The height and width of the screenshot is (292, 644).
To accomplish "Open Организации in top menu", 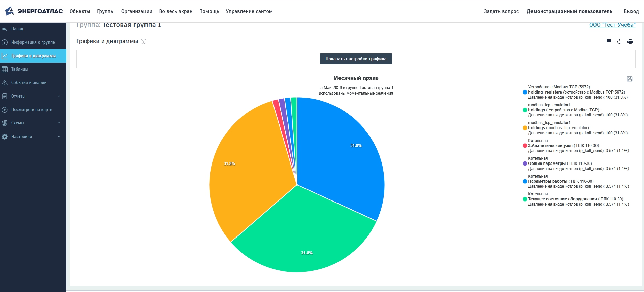I will 137,11.
